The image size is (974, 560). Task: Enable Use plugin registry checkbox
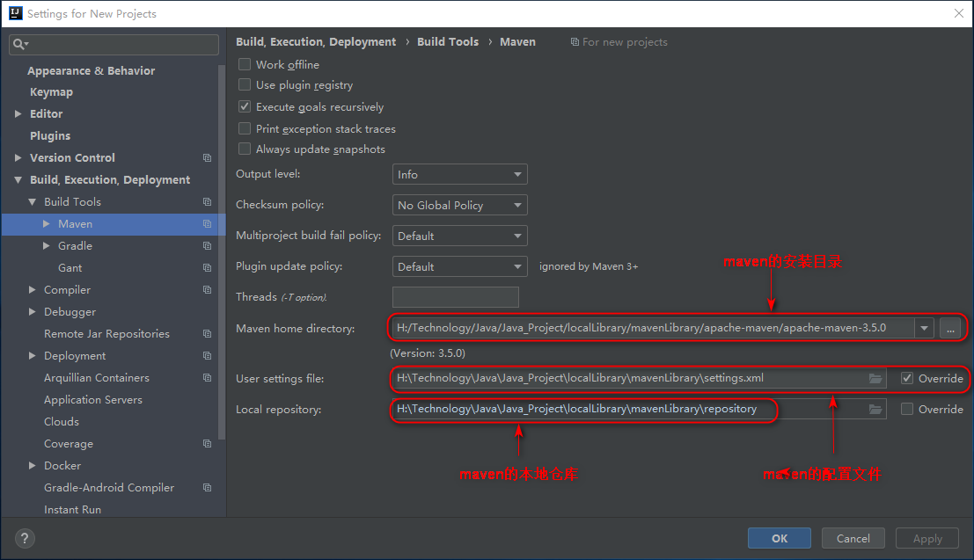[245, 84]
